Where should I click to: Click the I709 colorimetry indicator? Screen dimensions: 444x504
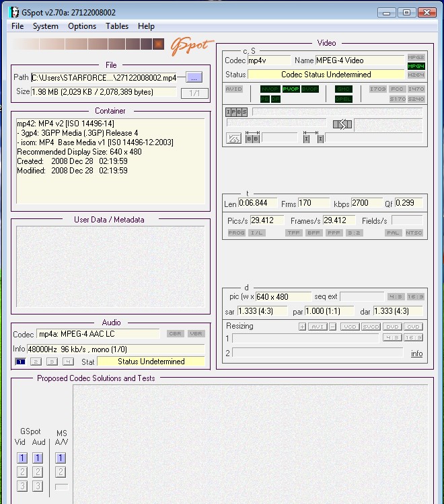(x=377, y=89)
